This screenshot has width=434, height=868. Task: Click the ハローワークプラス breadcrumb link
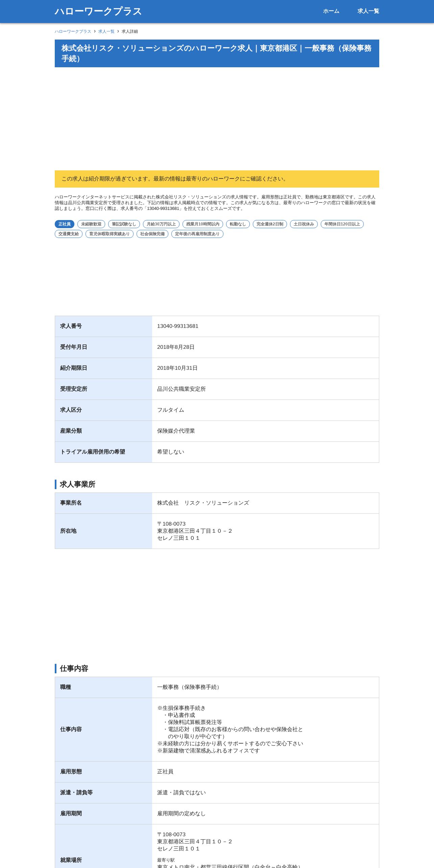pyautogui.click(x=73, y=31)
